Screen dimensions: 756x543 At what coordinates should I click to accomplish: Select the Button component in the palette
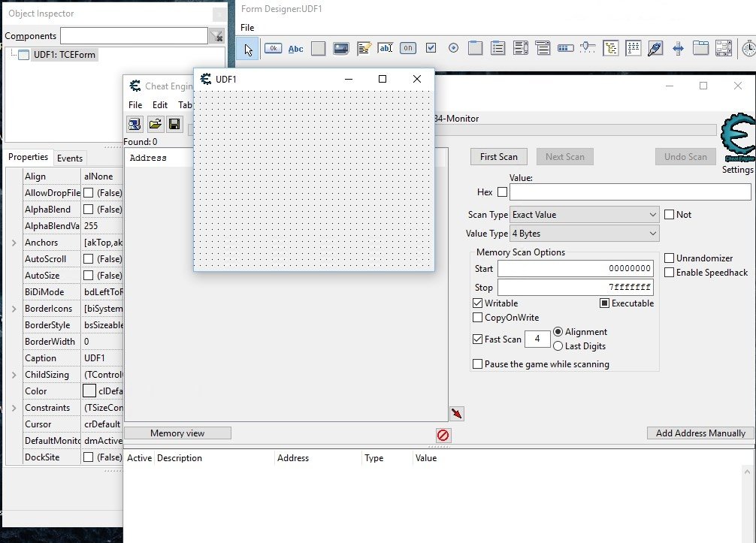click(x=273, y=49)
